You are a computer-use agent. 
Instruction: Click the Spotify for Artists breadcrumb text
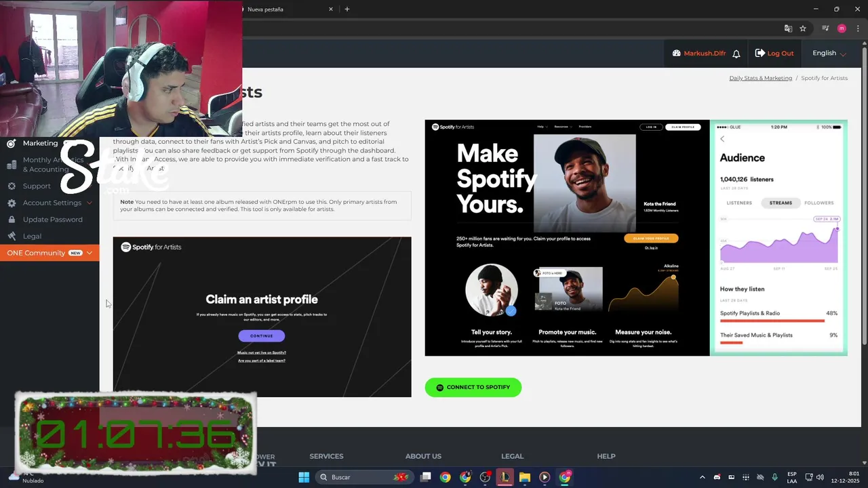point(824,78)
